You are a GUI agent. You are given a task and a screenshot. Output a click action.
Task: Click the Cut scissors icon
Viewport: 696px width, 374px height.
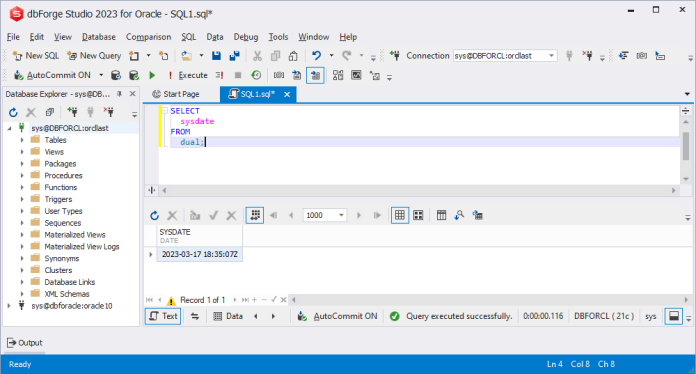click(x=257, y=56)
